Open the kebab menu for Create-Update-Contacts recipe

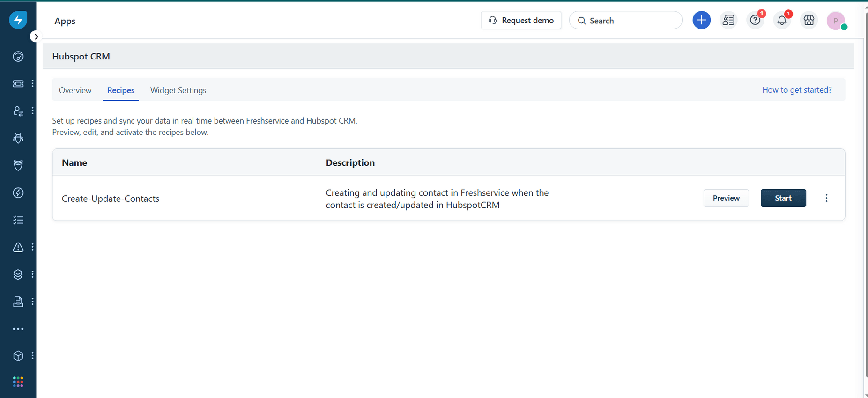[x=826, y=198]
